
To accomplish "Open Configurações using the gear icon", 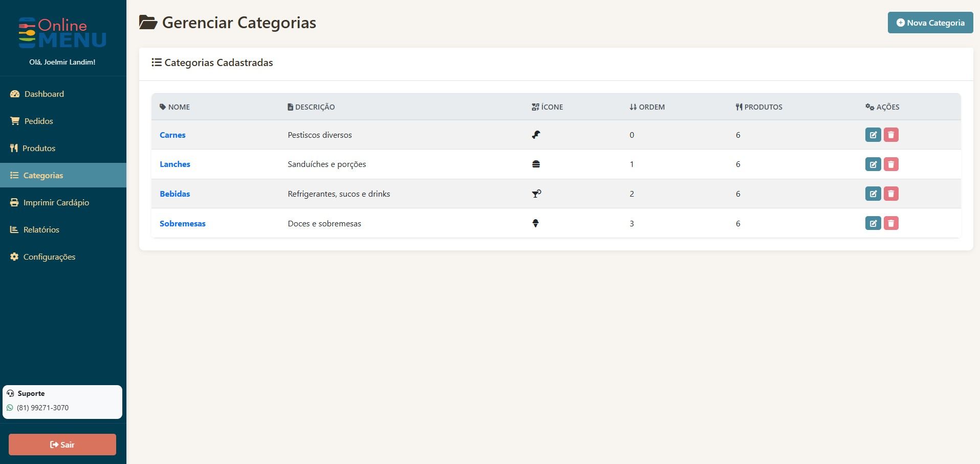I will point(14,257).
